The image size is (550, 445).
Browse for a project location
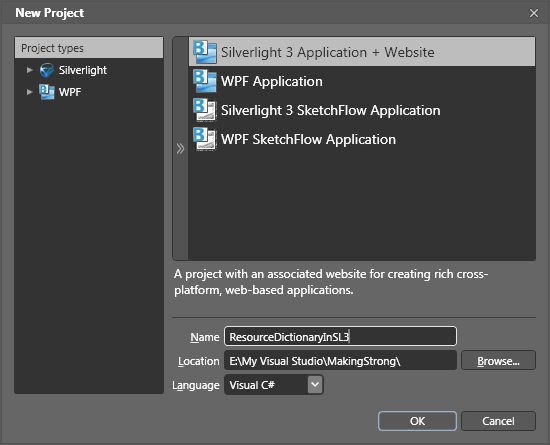[x=498, y=360]
